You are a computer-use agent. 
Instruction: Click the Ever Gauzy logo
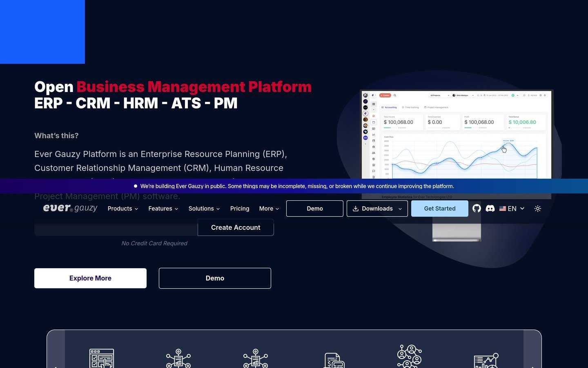70,208
